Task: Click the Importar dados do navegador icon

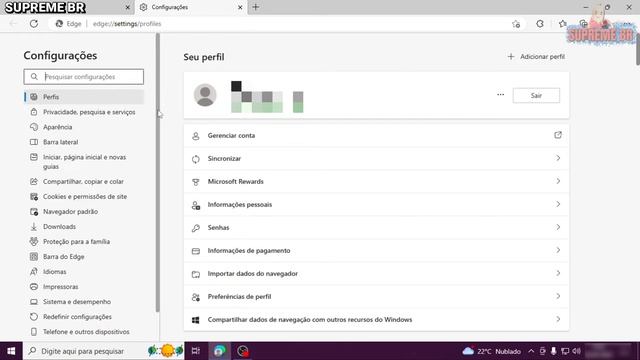Action: 196,274
